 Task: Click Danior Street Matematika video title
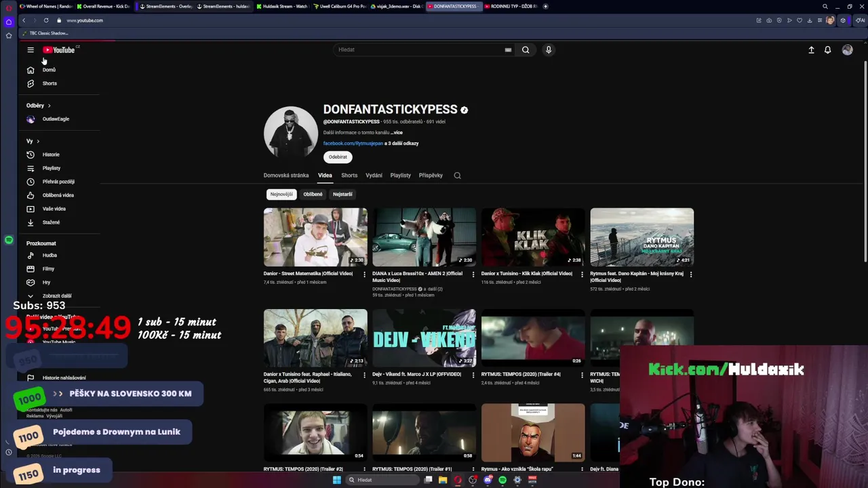click(x=308, y=274)
